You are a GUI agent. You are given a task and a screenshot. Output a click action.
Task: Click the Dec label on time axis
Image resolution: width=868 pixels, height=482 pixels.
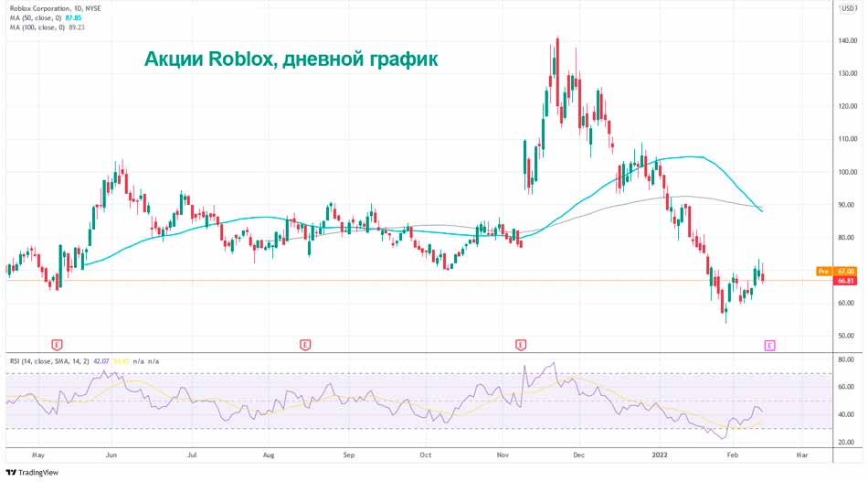click(x=577, y=454)
